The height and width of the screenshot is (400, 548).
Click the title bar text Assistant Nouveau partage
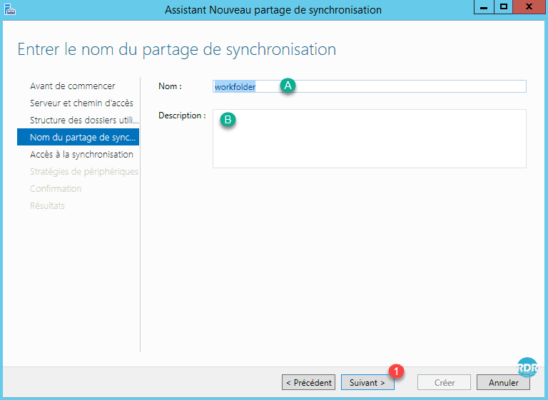click(x=273, y=10)
